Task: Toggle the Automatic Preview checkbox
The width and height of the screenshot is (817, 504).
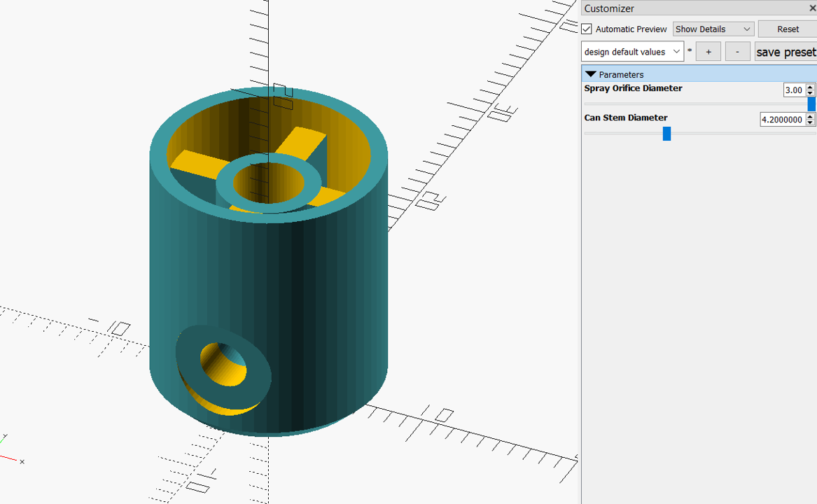Action: click(x=587, y=29)
